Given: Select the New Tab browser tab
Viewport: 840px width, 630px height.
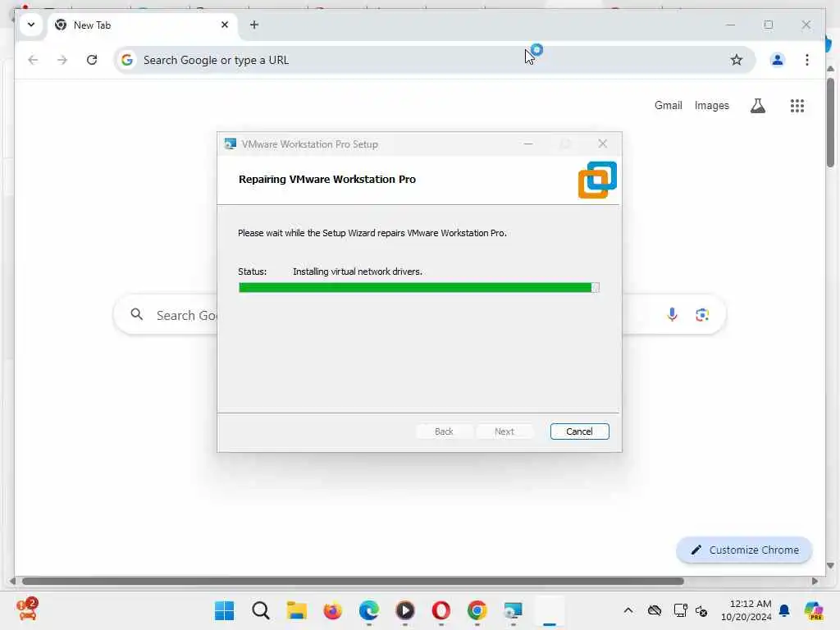Looking at the screenshot, I should [x=143, y=25].
